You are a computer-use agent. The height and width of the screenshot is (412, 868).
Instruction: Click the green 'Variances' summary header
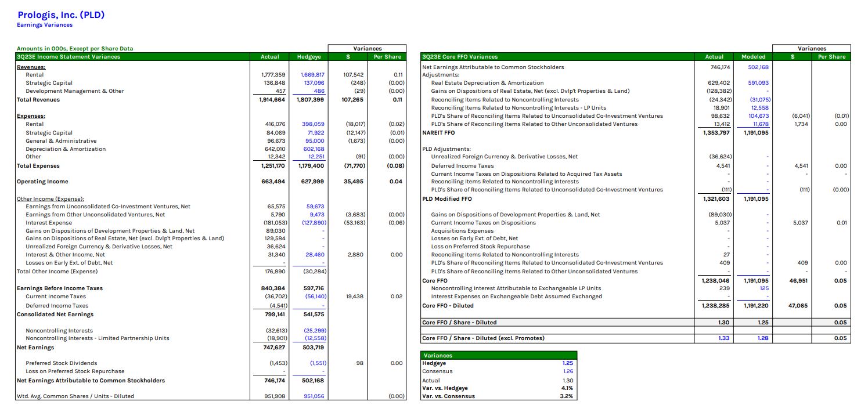click(499, 355)
